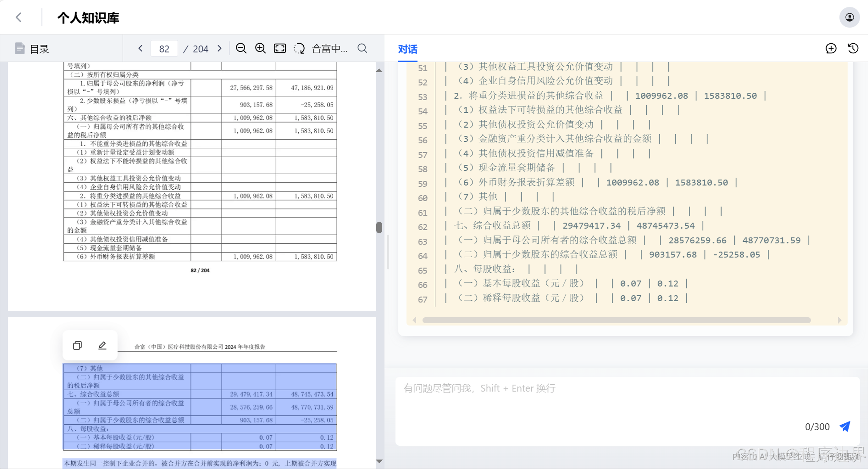Image resolution: width=868 pixels, height=469 pixels.
Task: Click the edit pencil on selection popup
Action: coord(103,345)
